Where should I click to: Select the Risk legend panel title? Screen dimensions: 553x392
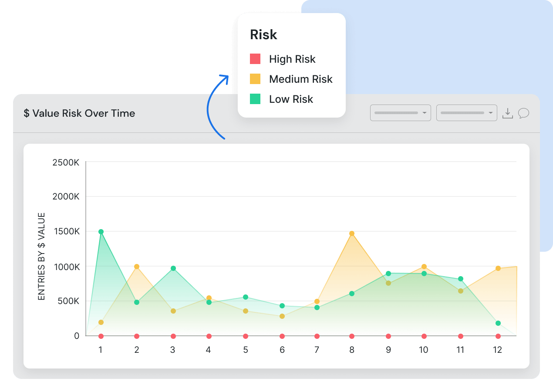(263, 34)
